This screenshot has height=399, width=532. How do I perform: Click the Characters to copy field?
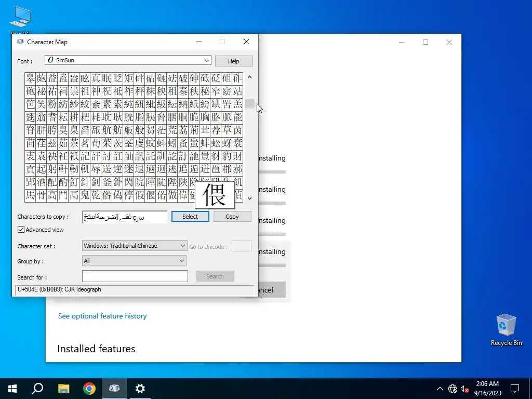(x=125, y=217)
